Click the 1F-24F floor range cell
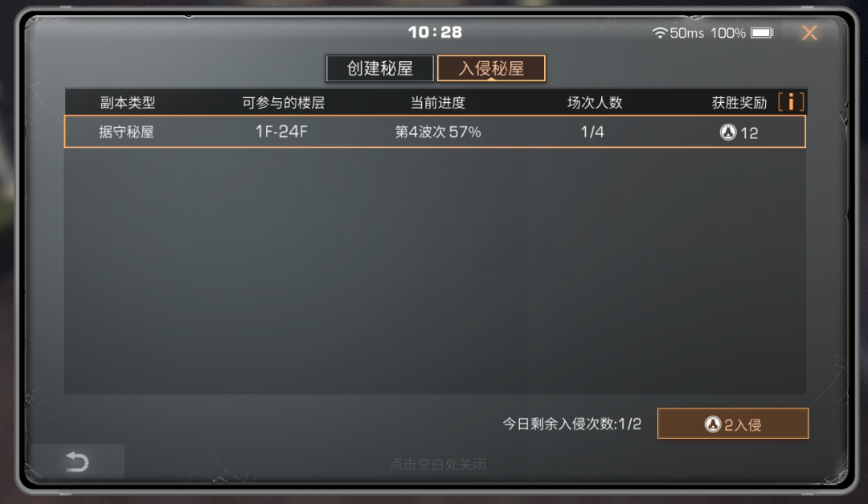Viewport: 868px width, 504px height. coord(281,131)
